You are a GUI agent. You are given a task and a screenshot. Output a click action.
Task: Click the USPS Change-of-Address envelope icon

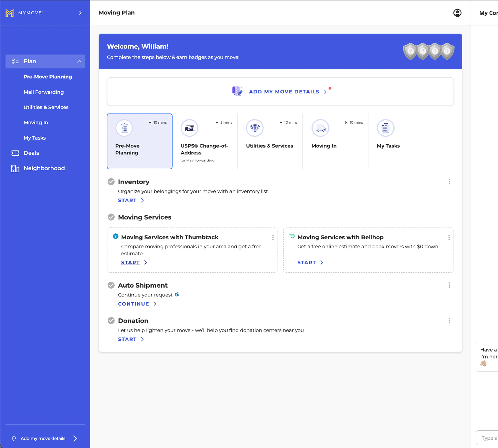pyautogui.click(x=190, y=128)
